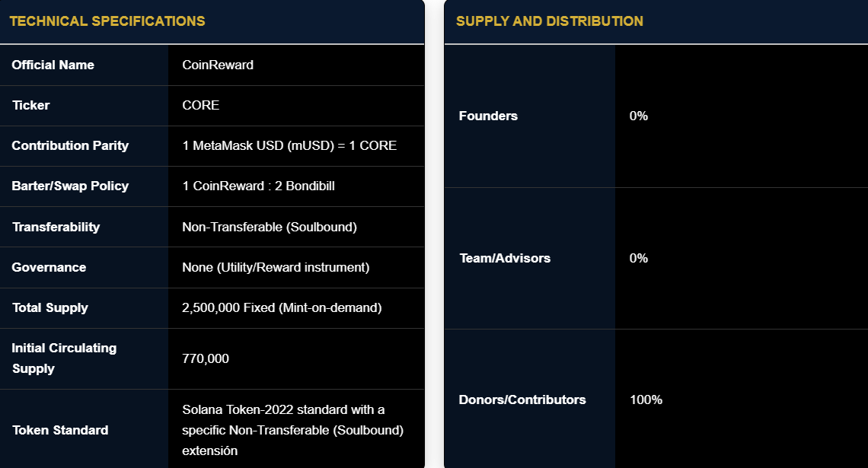
Task: Click the 2,500,000 Fixed total supply value
Action: pos(282,308)
